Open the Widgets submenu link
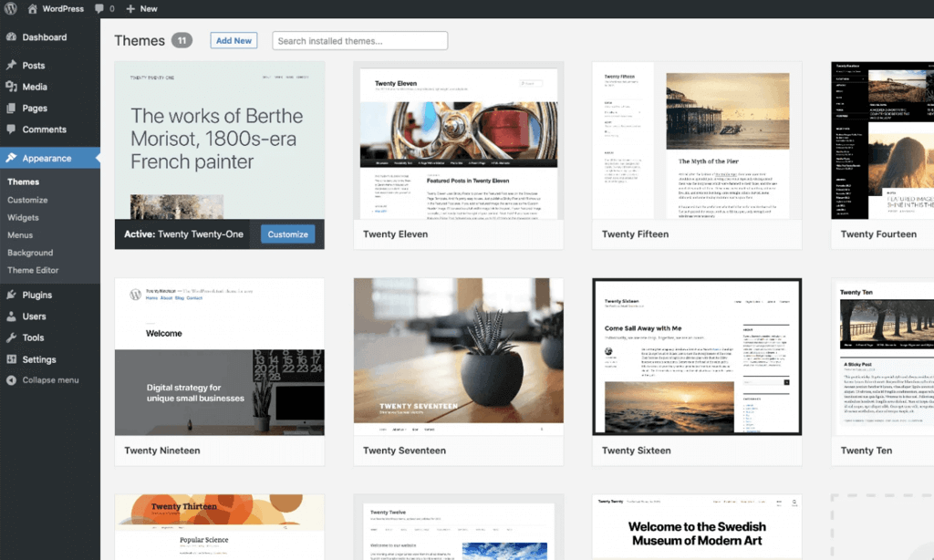The image size is (934, 560). tap(23, 217)
